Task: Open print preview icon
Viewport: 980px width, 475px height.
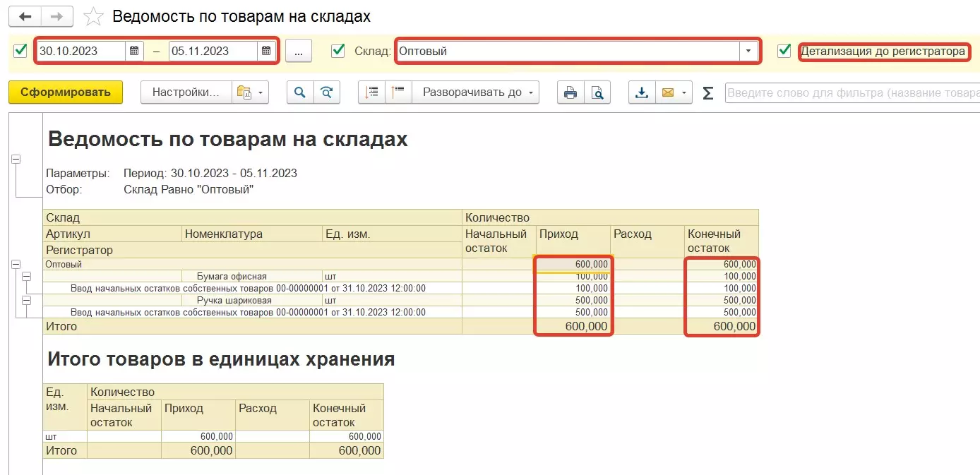Action: (597, 92)
